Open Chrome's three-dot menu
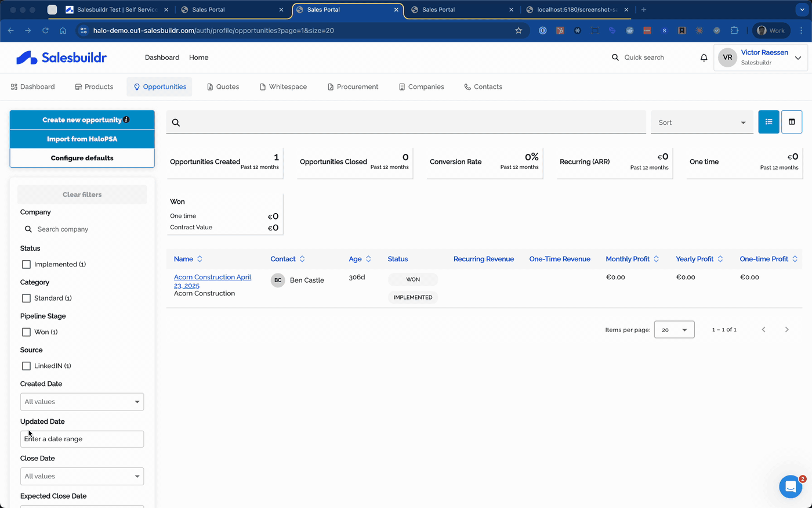 (802, 31)
